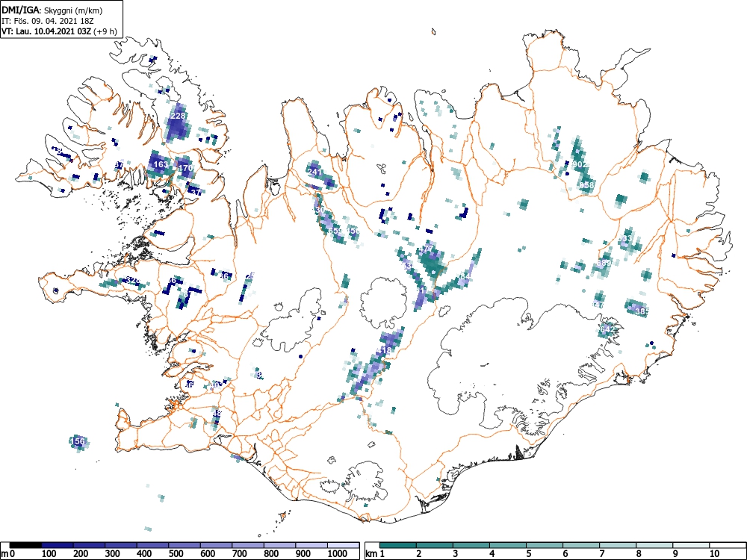This screenshot has height=560, width=747.
Task: Click the '659' visibility value on map
Action: (x=335, y=231)
